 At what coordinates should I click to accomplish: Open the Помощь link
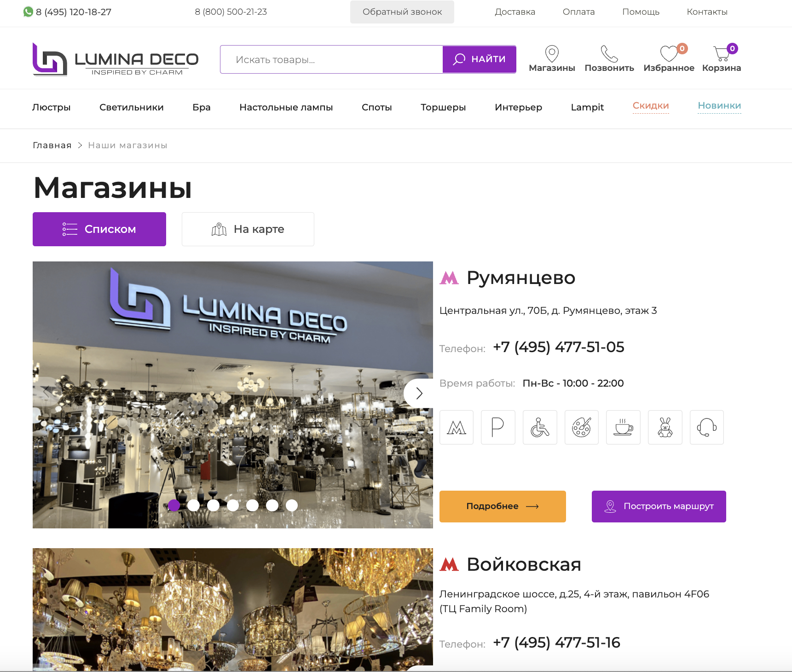(x=641, y=12)
